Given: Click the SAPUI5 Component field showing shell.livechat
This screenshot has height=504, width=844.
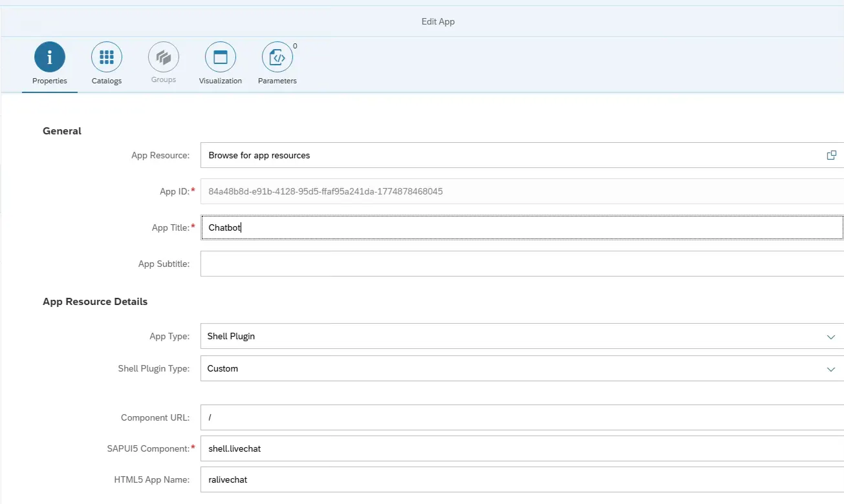Looking at the screenshot, I should (453, 448).
